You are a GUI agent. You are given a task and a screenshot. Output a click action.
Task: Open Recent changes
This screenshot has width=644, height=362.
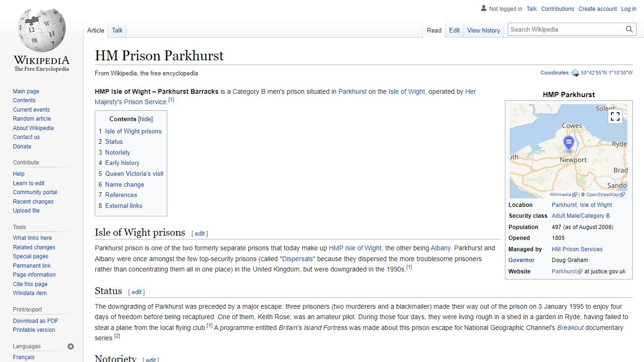(x=33, y=202)
